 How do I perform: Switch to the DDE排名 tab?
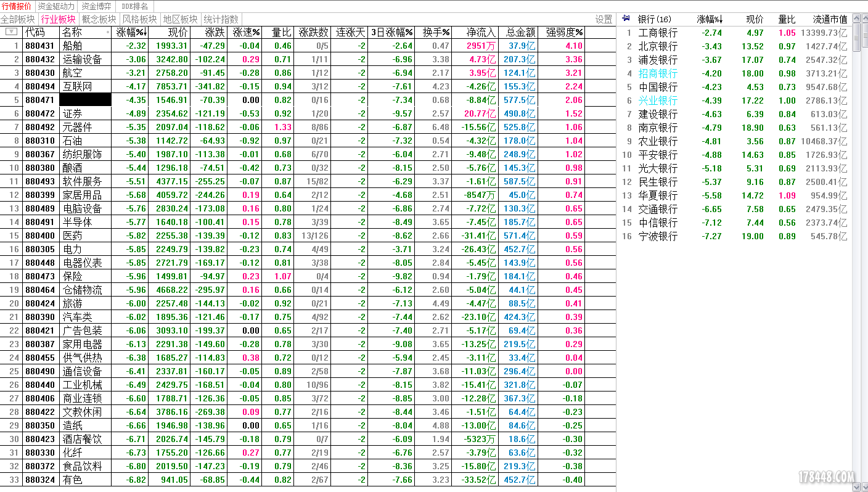[x=134, y=6]
